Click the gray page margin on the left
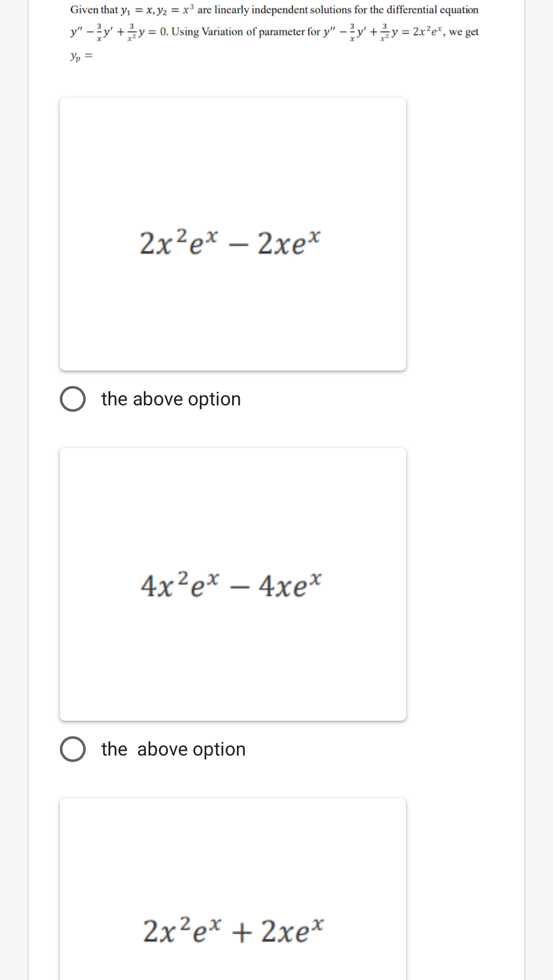The height and width of the screenshot is (980, 553). (13, 431)
